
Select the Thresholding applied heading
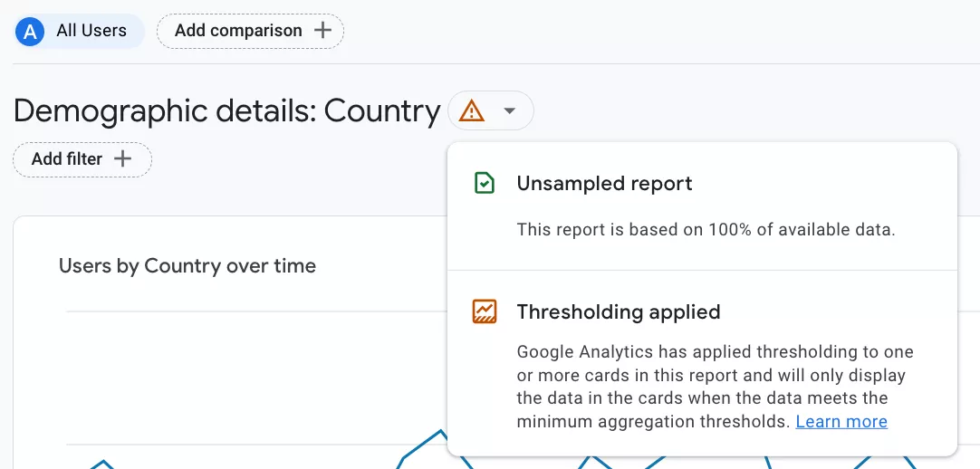618,311
